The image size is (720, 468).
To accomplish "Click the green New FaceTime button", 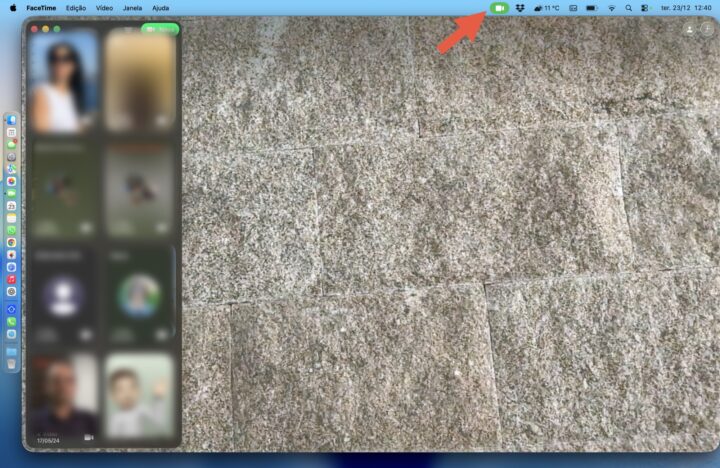I will coord(160,29).
